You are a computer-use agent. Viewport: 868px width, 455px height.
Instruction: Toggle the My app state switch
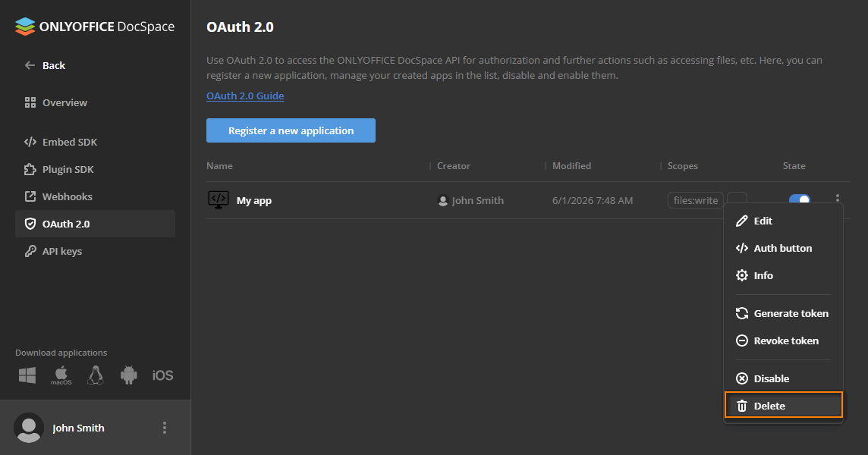point(800,199)
